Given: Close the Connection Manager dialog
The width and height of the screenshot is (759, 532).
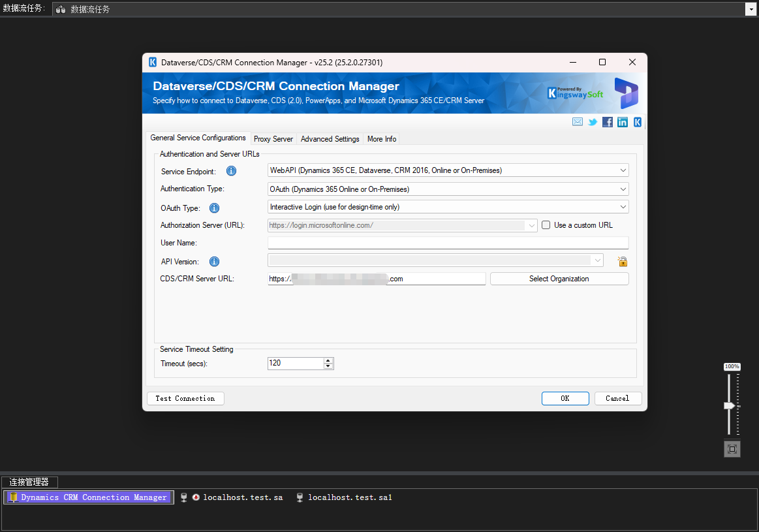Looking at the screenshot, I should pyautogui.click(x=632, y=62).
